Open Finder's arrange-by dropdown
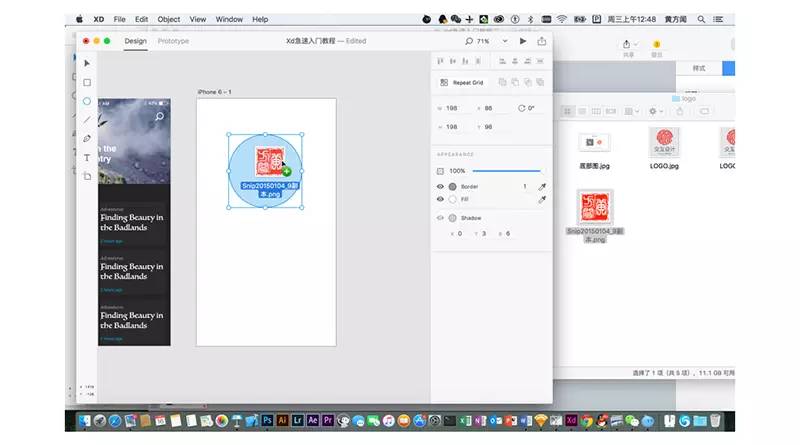Viewport: 800px width, 445px height. 632,111
